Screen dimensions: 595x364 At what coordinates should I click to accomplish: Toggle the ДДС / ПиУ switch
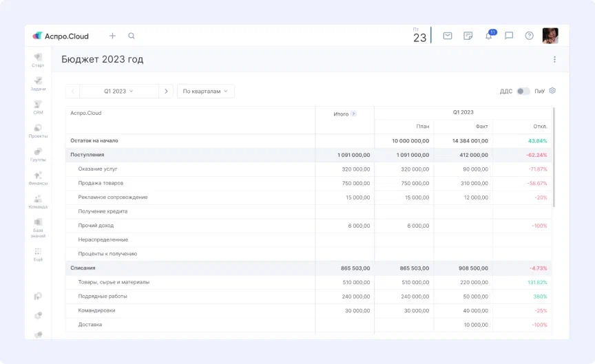(523, 91)
